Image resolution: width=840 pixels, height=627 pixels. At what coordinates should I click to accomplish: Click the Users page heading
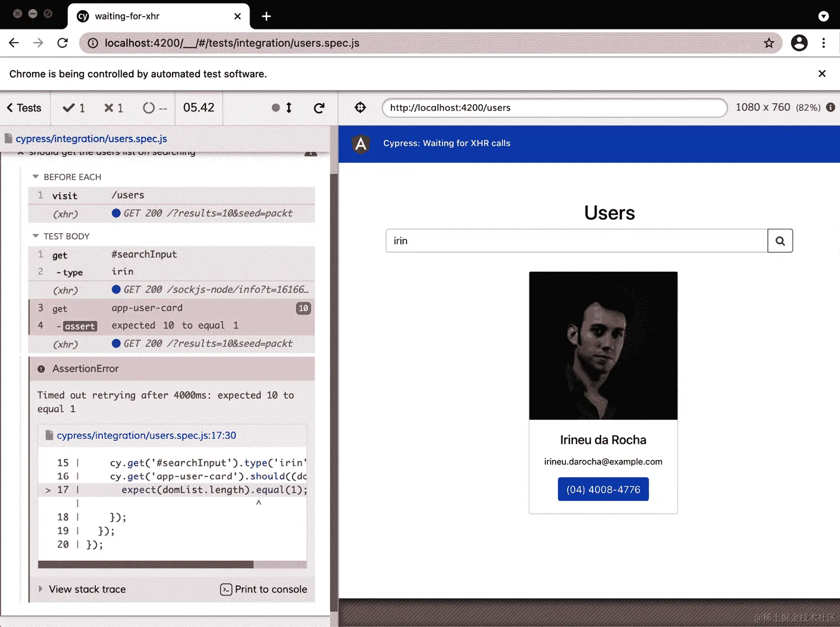coord(609,213)
